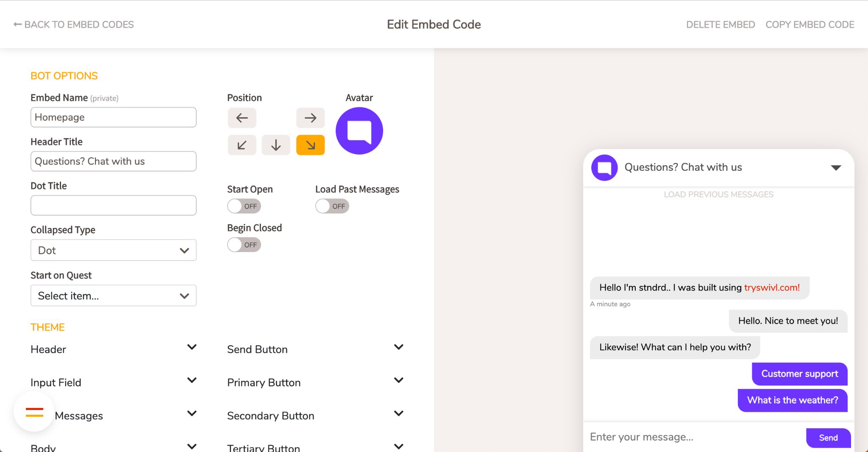Viewport: 868px width, 452px height.
Task: Expand the Send Button theme section
Action: click(398, 347)
